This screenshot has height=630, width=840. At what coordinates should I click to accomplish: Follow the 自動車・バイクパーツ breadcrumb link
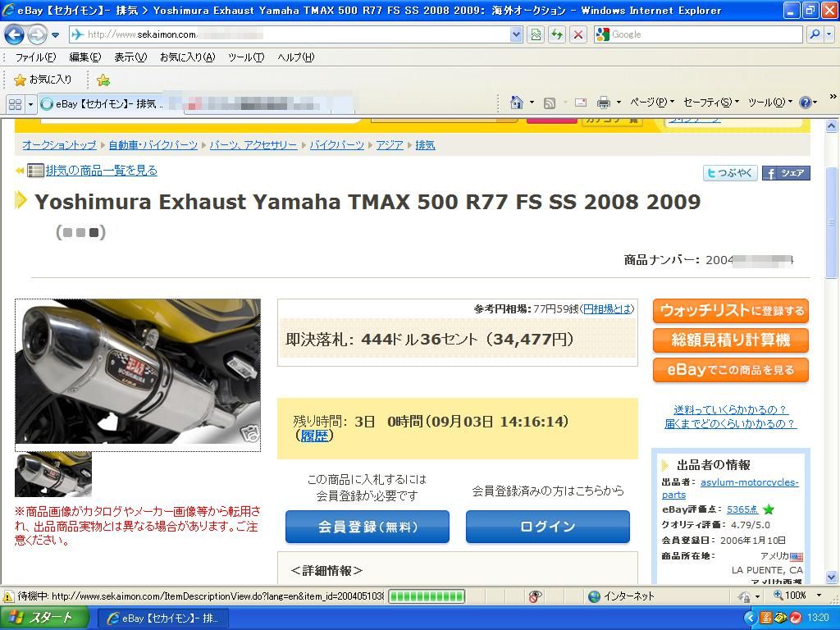(x=153, y=144)
